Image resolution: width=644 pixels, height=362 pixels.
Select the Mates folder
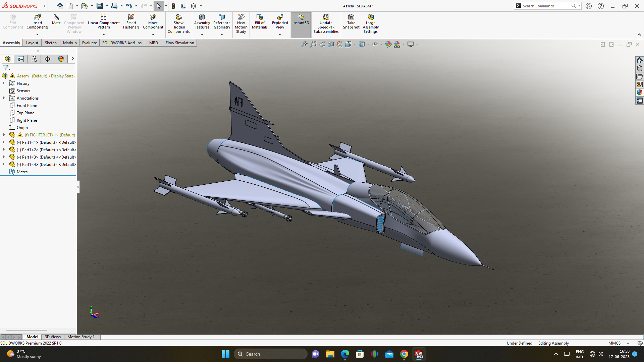coord(18,172)
